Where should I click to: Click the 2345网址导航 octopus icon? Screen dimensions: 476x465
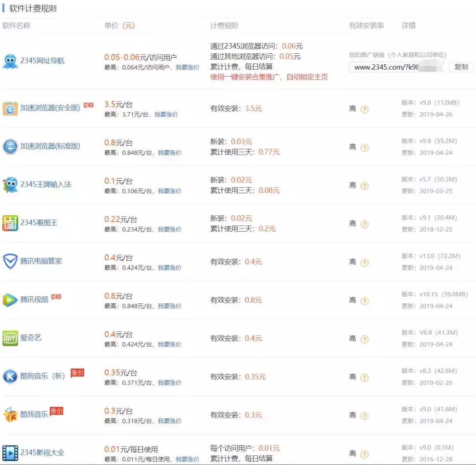click(x=10, y=61)
